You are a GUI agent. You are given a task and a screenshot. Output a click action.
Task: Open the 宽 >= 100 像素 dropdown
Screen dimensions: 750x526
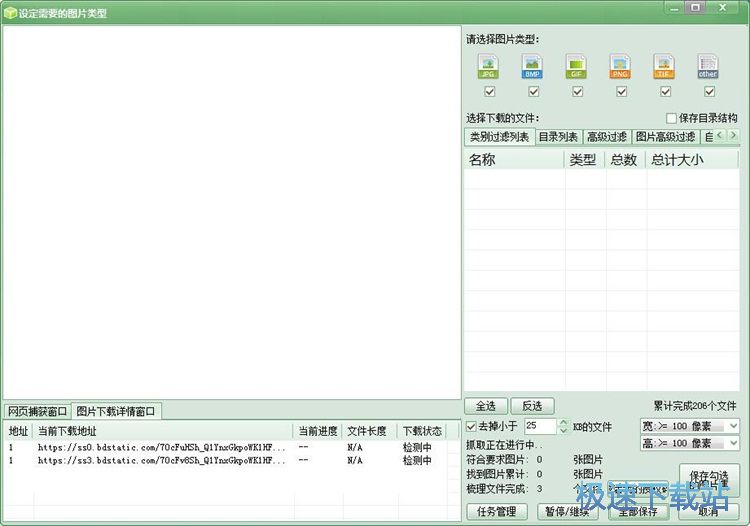coord(689,426)
